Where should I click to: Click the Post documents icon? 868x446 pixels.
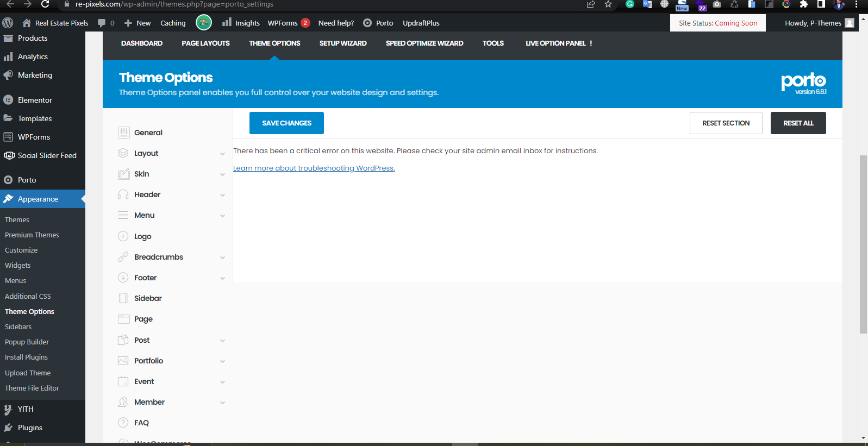[x=123, y=340]
